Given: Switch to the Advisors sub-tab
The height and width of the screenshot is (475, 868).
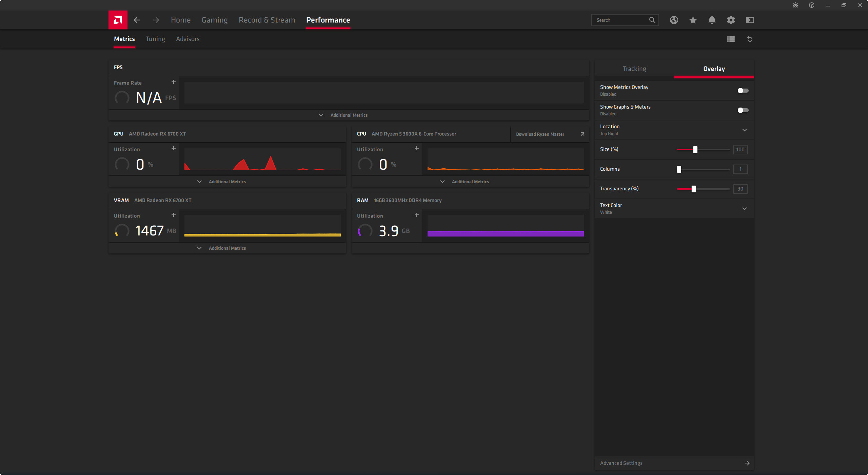Looking at the screenshot, I should pos(188,39).
